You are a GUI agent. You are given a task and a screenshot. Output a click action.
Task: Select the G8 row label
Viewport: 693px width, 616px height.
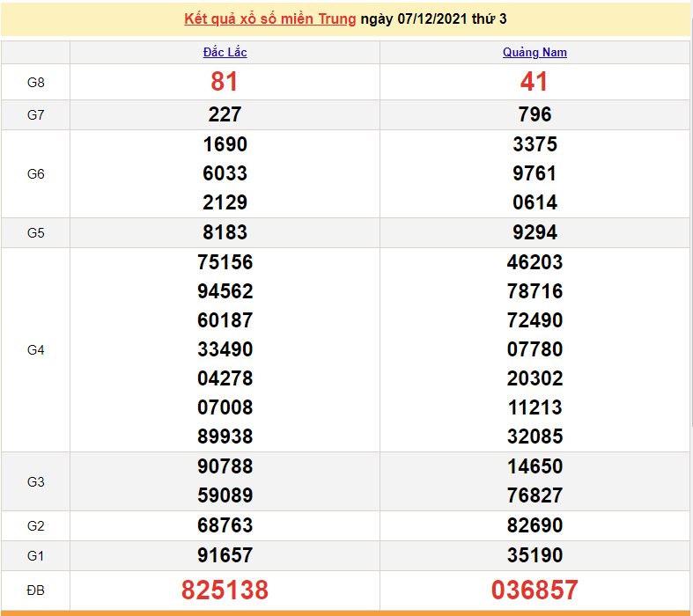(35, 83)
